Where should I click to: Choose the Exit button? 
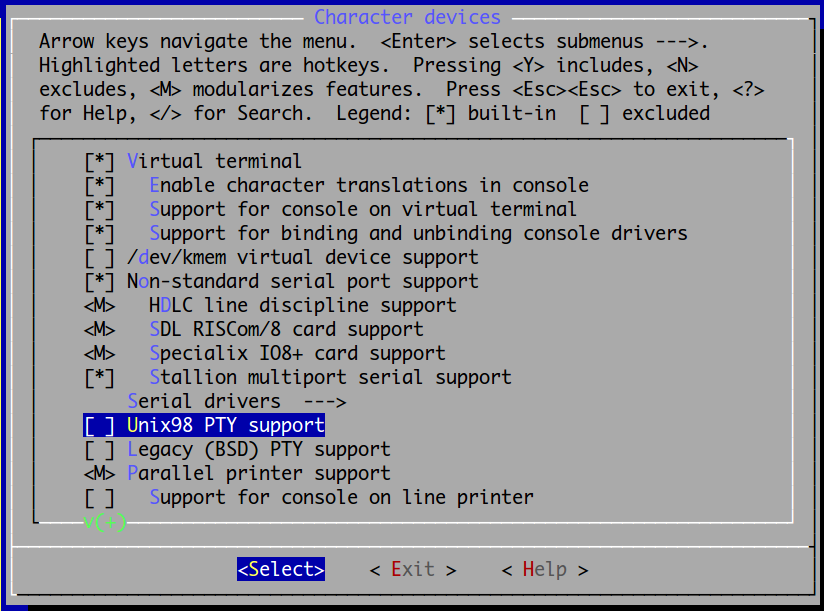(413, 569)
